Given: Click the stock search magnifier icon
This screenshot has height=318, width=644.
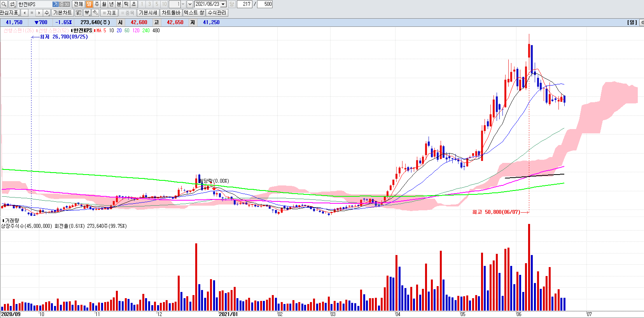Looking at the screenshot, I should click(4, 4).
